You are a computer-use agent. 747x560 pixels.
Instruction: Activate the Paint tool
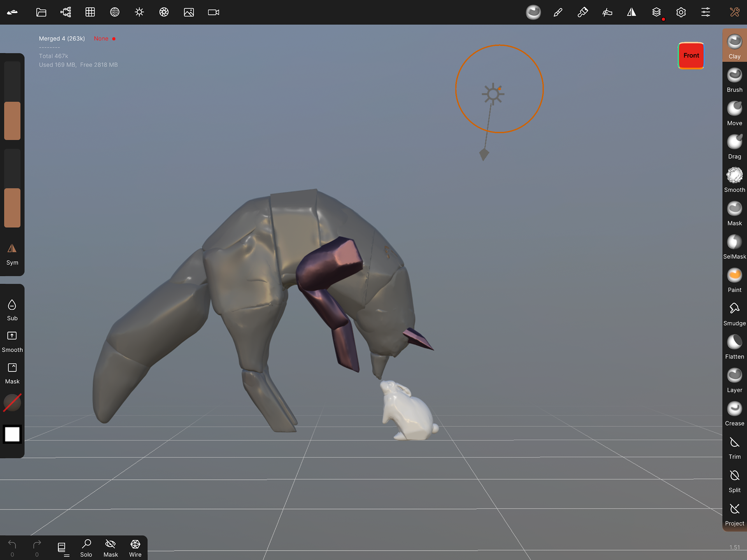[x=734, y=279]
